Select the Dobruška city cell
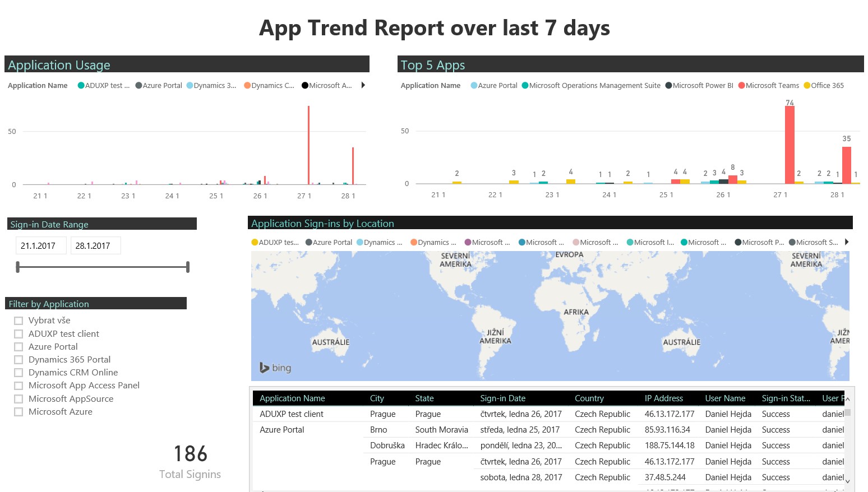 point(387,445)
